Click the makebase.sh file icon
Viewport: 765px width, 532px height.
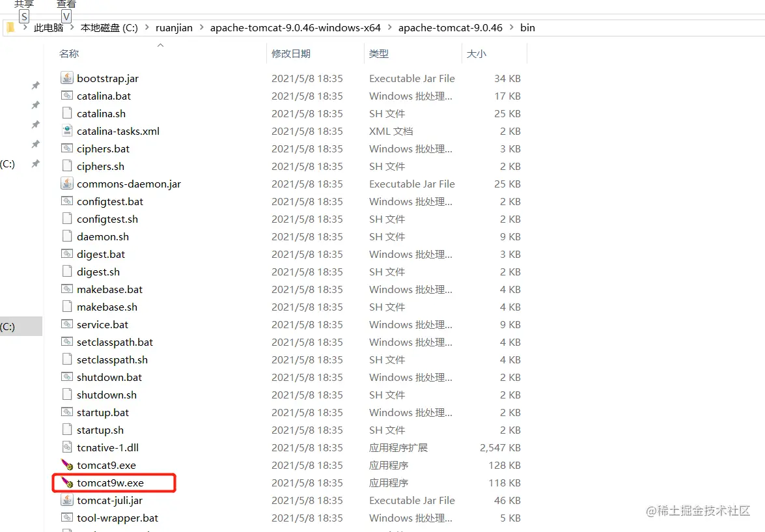67,307
